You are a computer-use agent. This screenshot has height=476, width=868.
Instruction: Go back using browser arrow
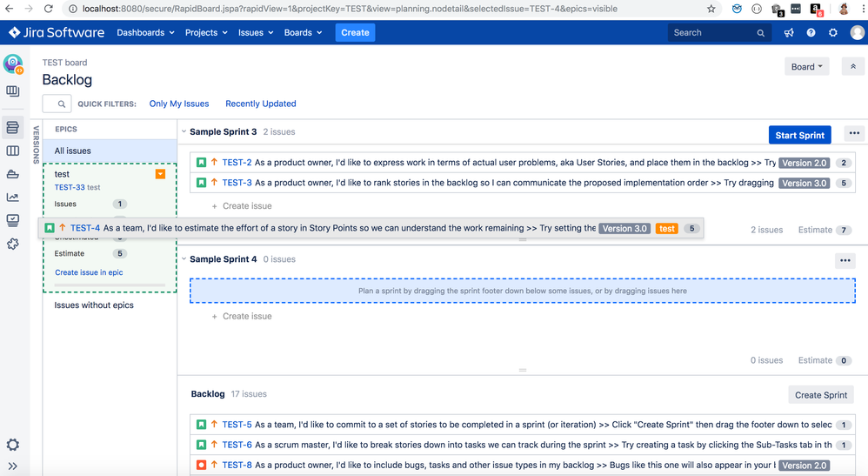(10, 9)
